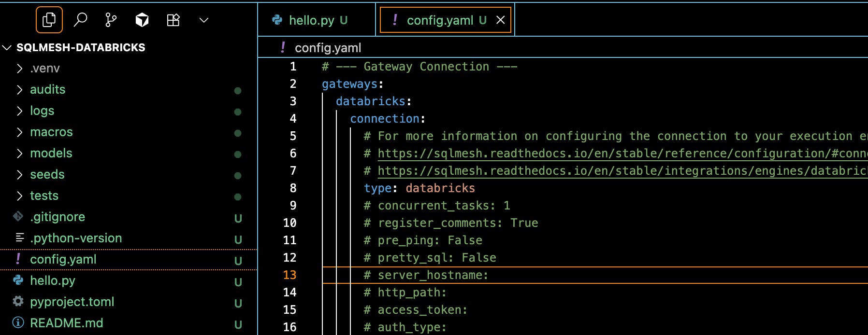Click the '# pre_ping: False' comment
The height and width of the screenshot is (335, 868).
[x=423, y=240]
